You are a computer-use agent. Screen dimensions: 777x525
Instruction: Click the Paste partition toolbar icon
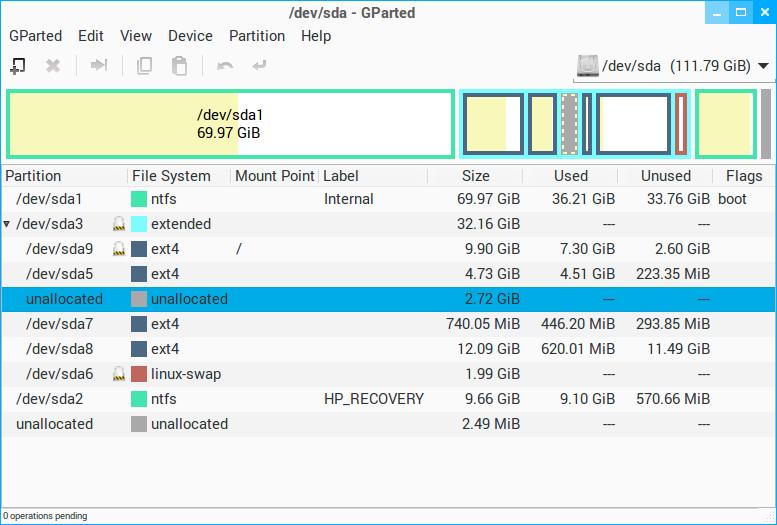click(x=179, y=66)
